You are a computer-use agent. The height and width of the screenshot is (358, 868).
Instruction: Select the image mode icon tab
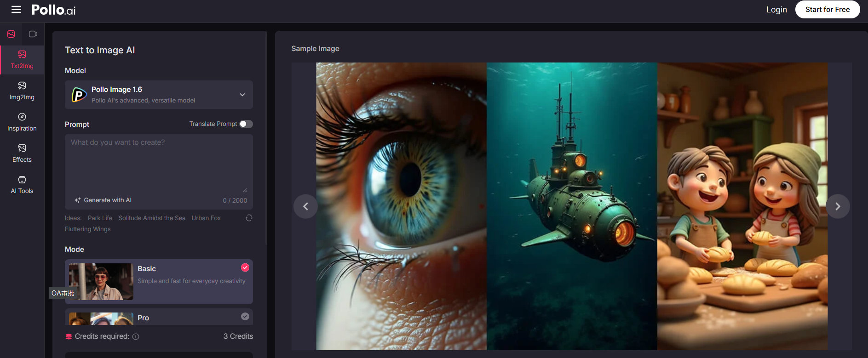point(11,34)
